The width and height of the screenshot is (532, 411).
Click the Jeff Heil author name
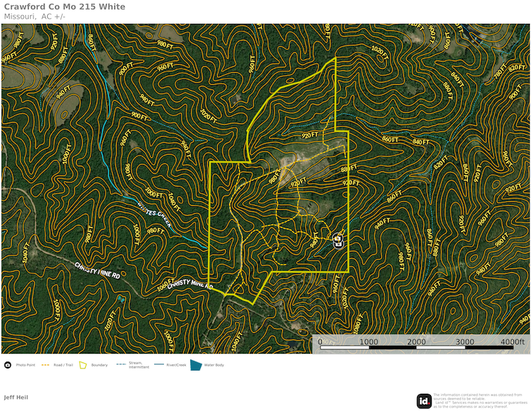click(16, 397)
